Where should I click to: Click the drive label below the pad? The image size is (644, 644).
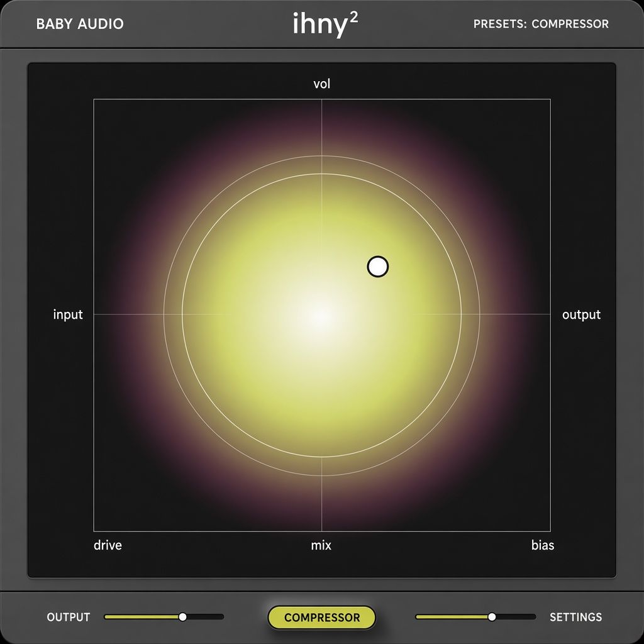(108, 545)
